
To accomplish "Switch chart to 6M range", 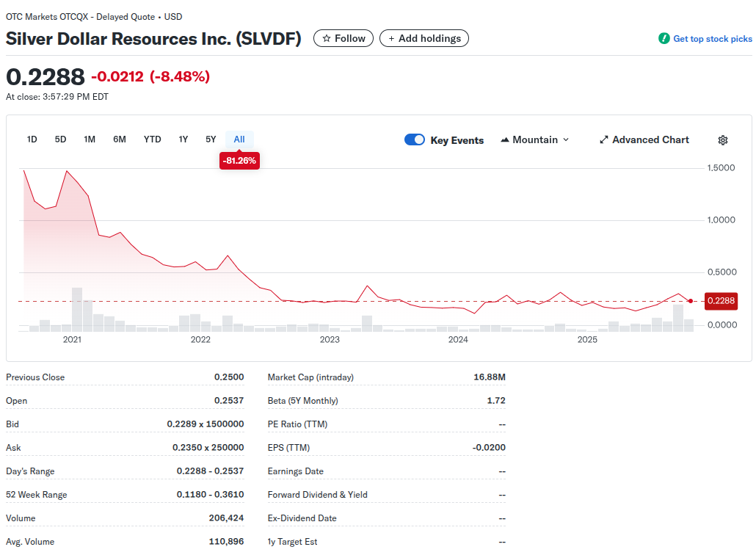I will [120, 139].
